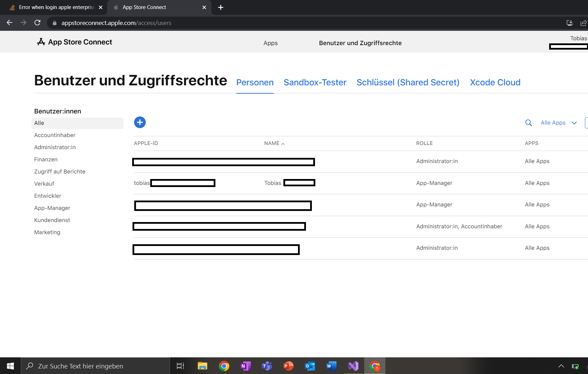588x374 pixels.
Task: Open Visual Studio from taskbar
Action: pyautogui.click(x=353, y=366)
